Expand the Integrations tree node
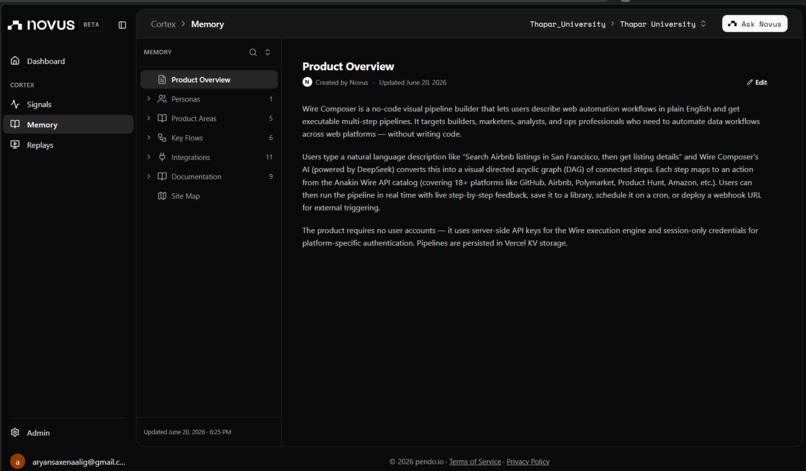This screenshot has width=806, height=471. [149, 157]
